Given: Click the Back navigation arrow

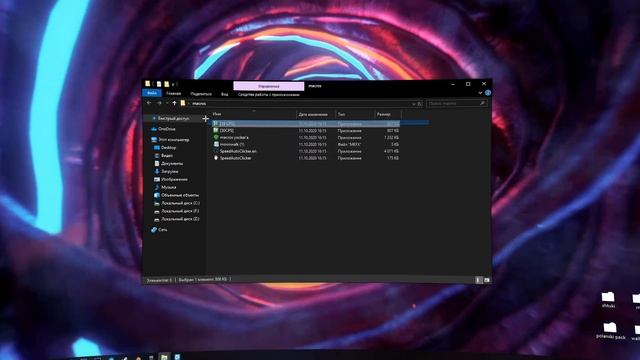Looking at the screenshot, I should point(149,103).
